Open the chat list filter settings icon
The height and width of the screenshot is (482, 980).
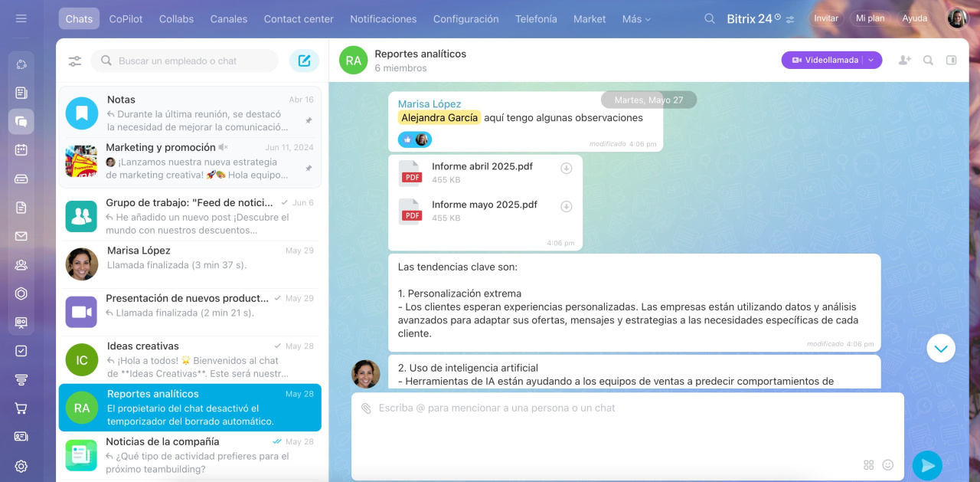[75, 61]
